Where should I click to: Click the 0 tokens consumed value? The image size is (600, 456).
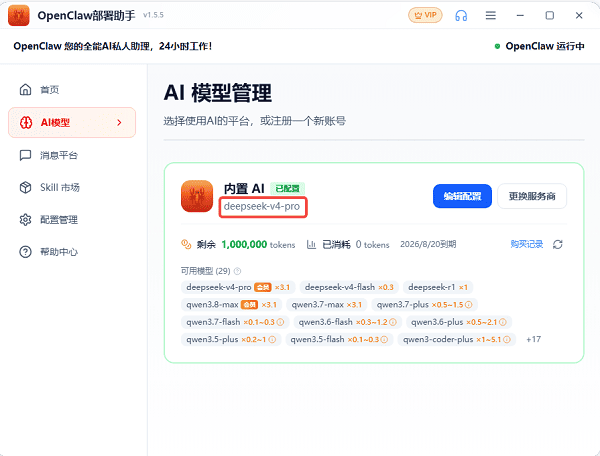372,244
